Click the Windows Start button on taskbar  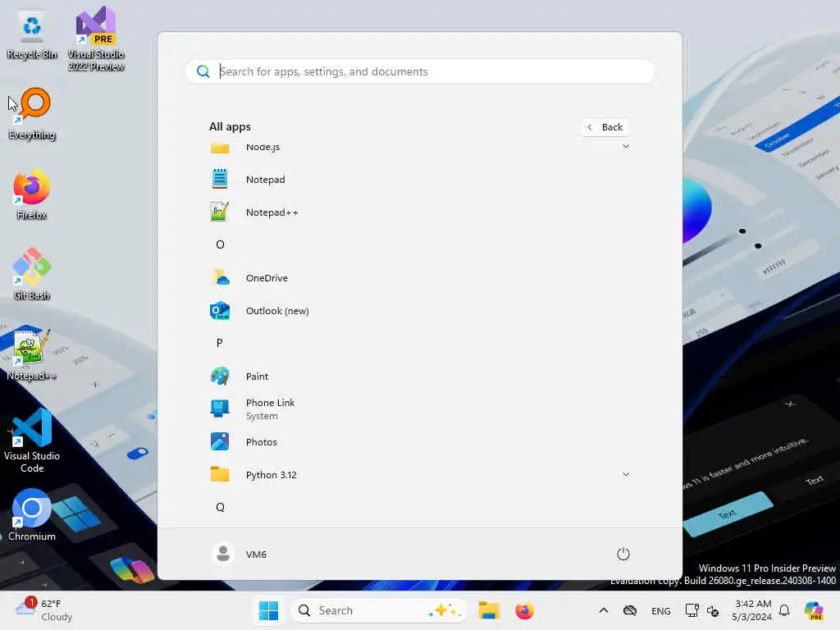[x=268, y=610]
